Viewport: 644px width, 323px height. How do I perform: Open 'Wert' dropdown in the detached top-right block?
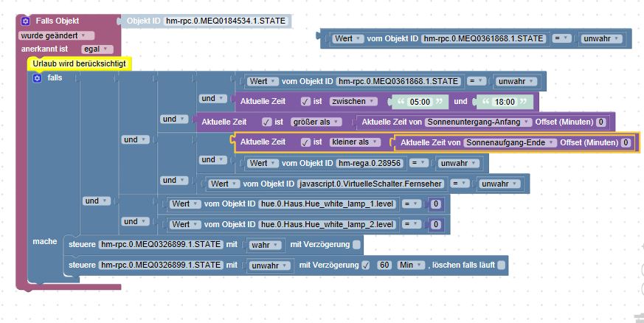[348, 38]
